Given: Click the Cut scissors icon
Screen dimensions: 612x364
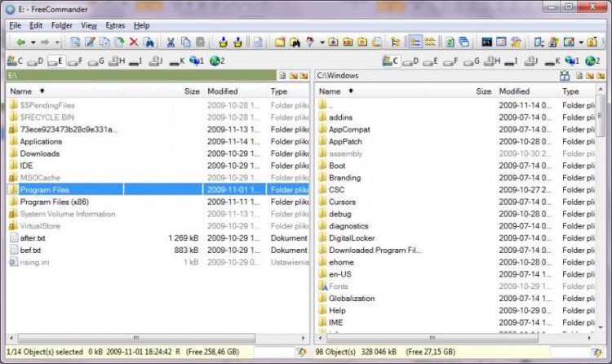Looking at the screenshot, I should pos(171,42).
